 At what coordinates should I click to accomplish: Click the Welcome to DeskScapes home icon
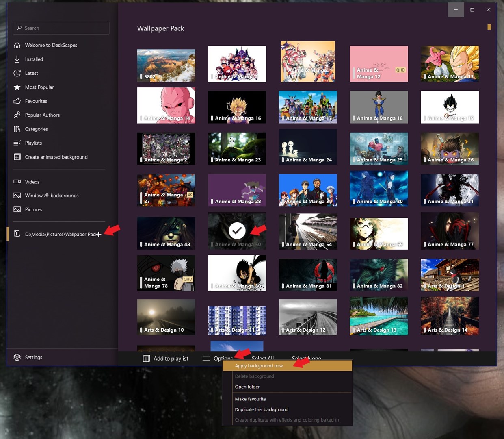coord(17,45)
